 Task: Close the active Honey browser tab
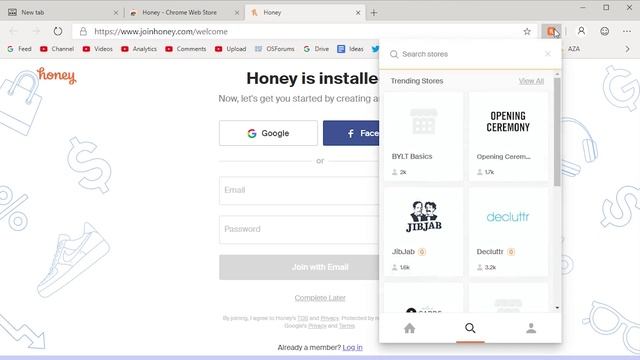pos(358,13)
